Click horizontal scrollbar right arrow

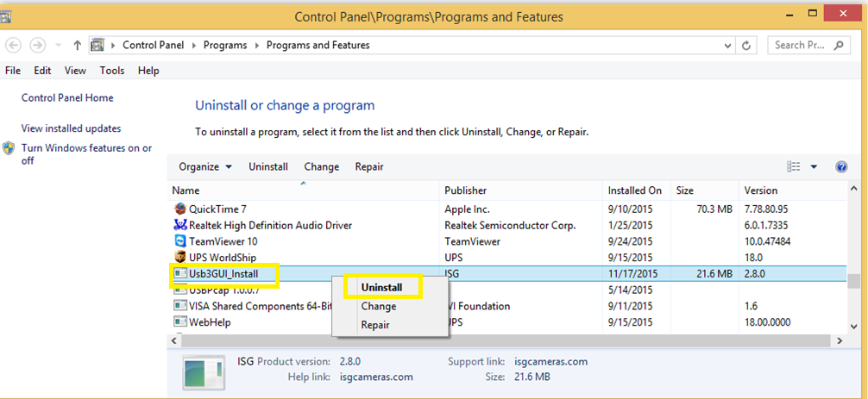click(840, 341)
